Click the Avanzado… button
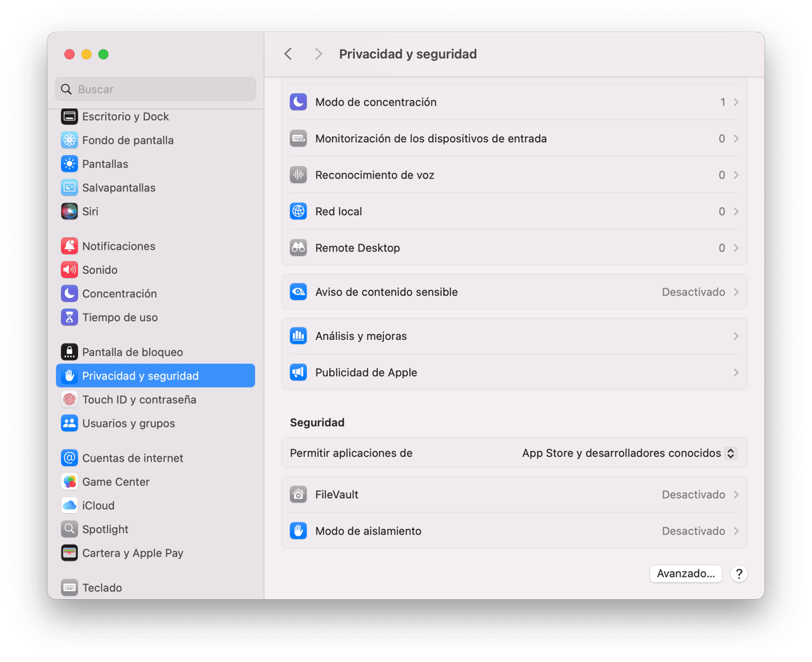812x662 pixels. tap(686, 574)
